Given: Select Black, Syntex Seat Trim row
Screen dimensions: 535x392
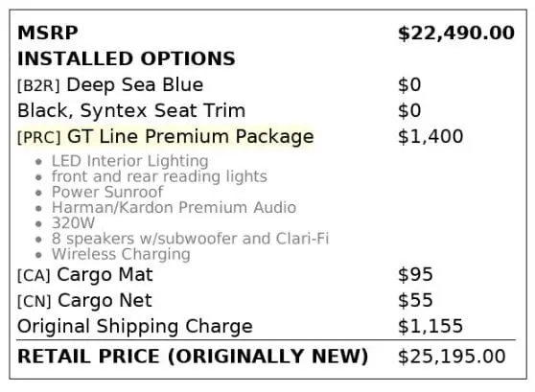Looking at the screenshot, I should [267, 111].
